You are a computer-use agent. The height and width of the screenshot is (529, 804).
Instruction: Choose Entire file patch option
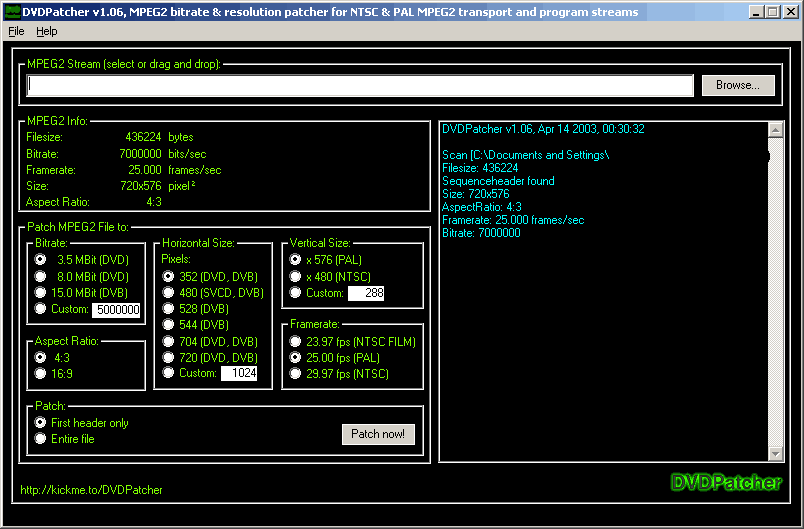point(40,438)
